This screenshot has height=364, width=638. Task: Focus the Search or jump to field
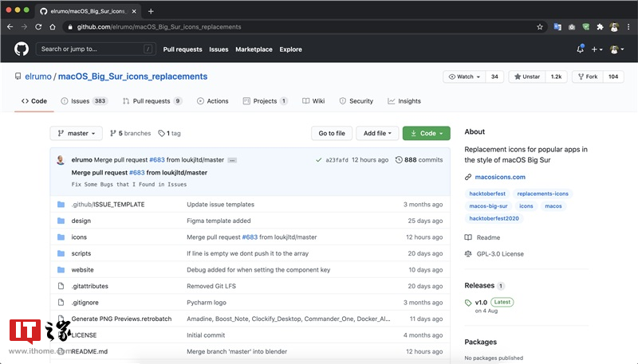click(x=96, y=49)
